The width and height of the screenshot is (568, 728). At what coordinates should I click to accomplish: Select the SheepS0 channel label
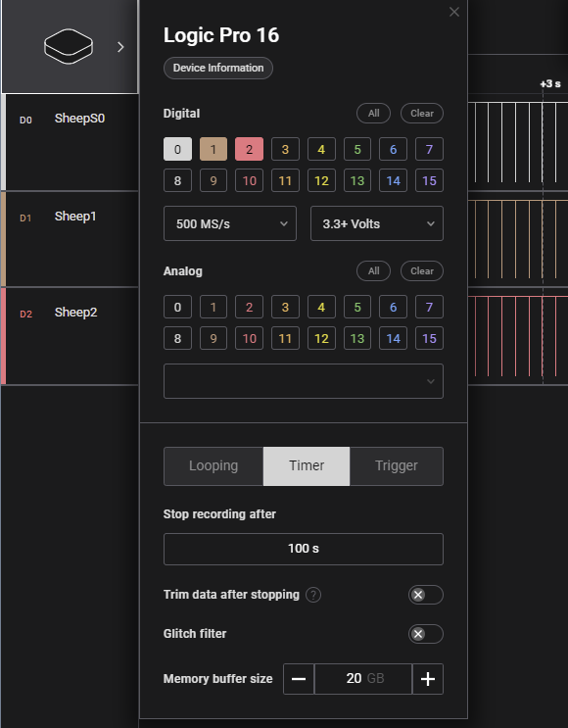(80, 119)
